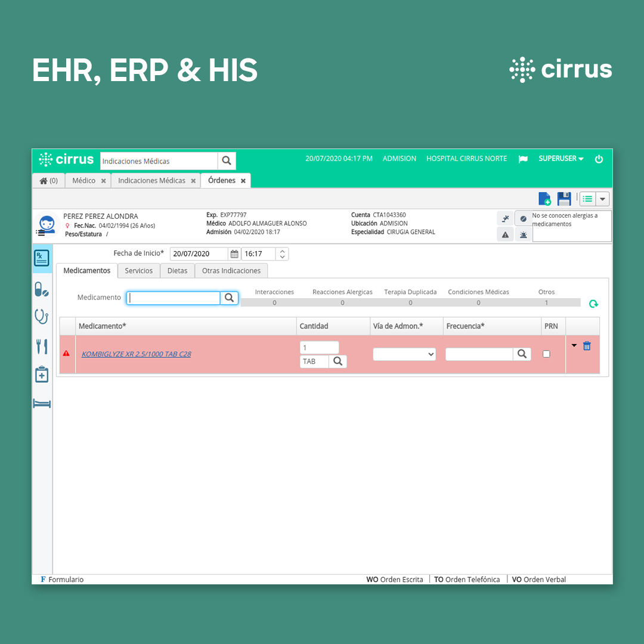Expand KOMBIGLYZE row options arrow

[574, 345]
